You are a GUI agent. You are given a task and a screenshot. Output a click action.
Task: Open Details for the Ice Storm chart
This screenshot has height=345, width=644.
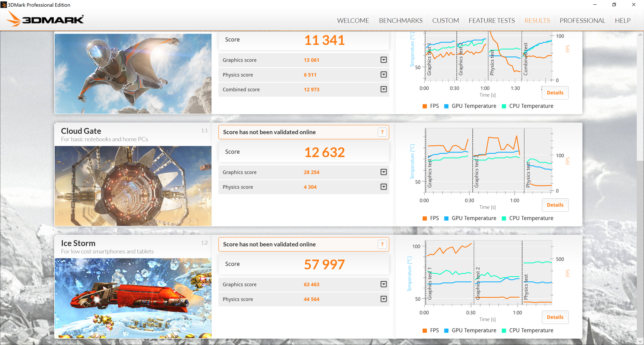click(x=555, y=317)
